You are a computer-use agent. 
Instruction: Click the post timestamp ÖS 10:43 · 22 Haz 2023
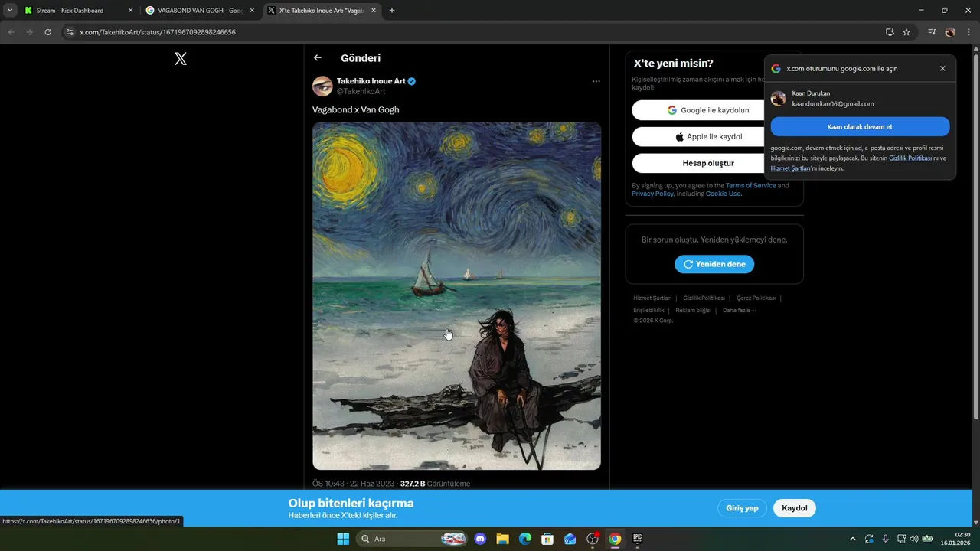pos(354,484)
